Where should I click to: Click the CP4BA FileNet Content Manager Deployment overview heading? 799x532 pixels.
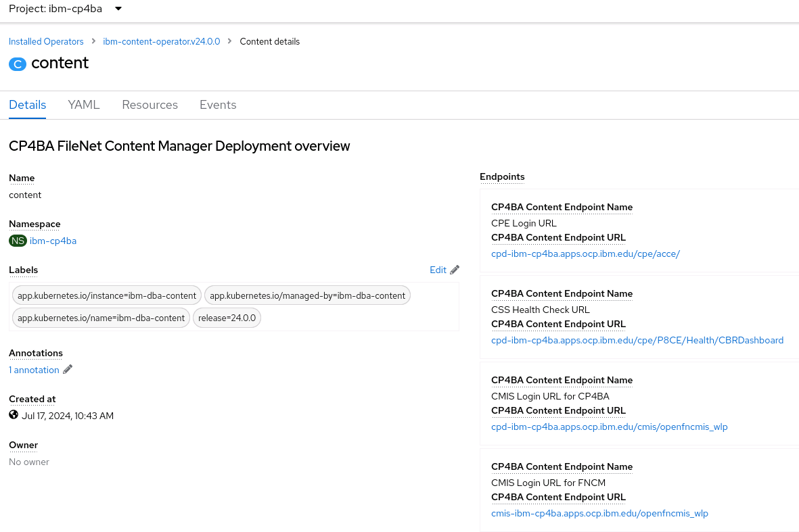coord(179,146)
